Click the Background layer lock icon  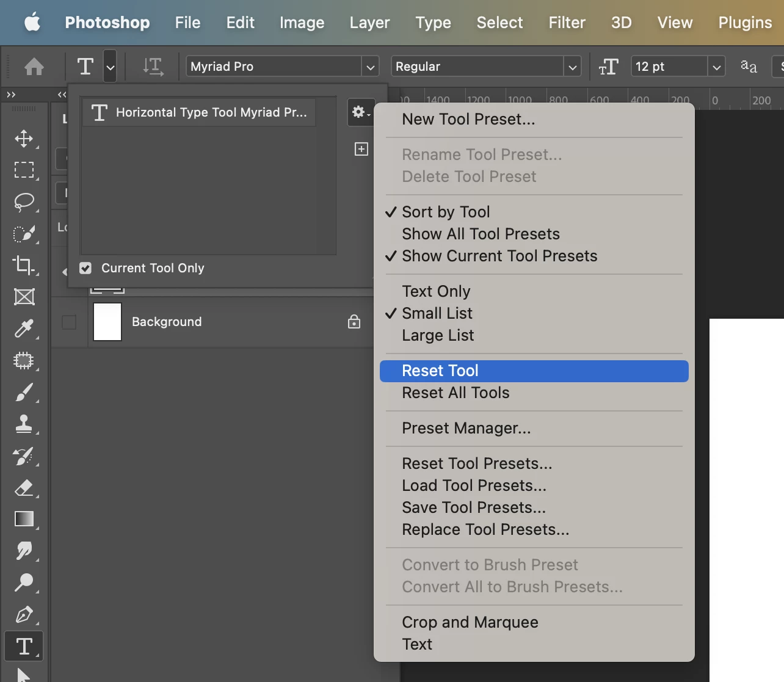click(354, 322)
